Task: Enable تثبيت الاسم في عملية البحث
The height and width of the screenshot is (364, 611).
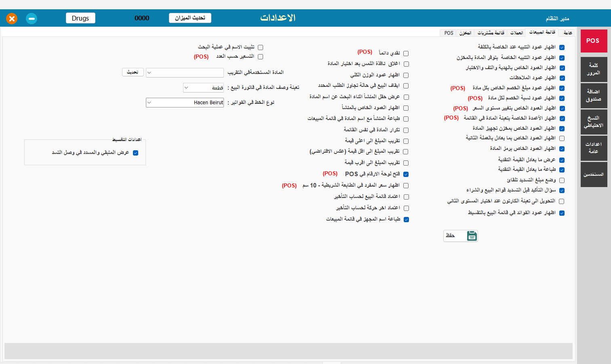Action: tap(260, 47)
